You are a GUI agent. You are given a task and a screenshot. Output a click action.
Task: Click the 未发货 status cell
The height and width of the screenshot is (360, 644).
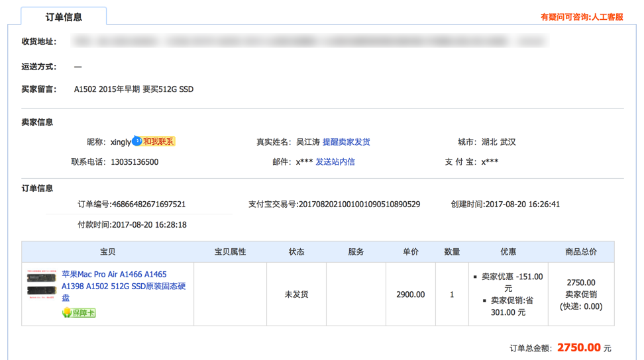pos(296,294)
